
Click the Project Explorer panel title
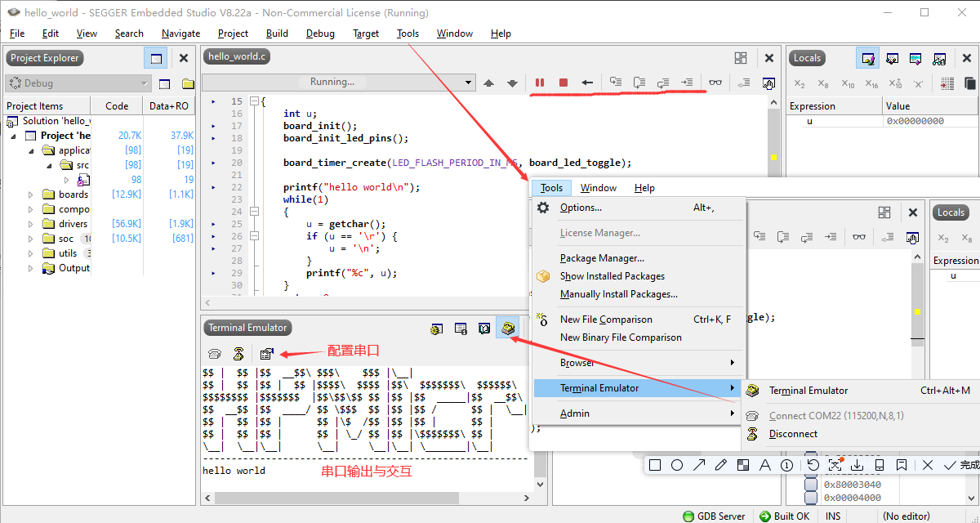[45, 58]
